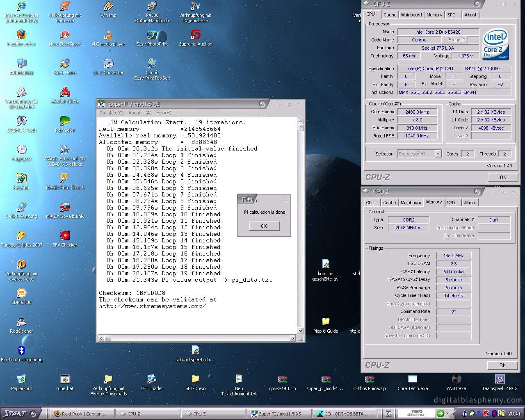525x420 pixels.
Task: Click the Super PI vertical scrollbar down arrow
Action: [x=300, y=331]
